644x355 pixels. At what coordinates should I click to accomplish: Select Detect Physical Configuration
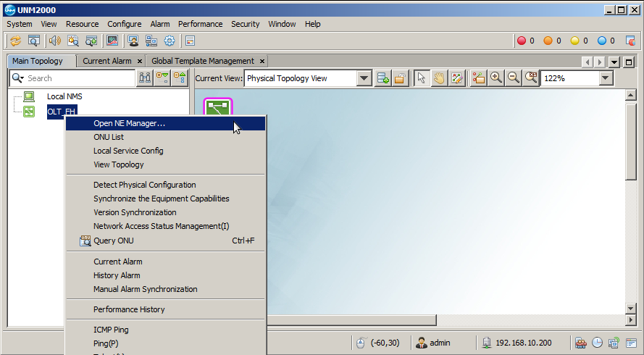pos(165,185)
